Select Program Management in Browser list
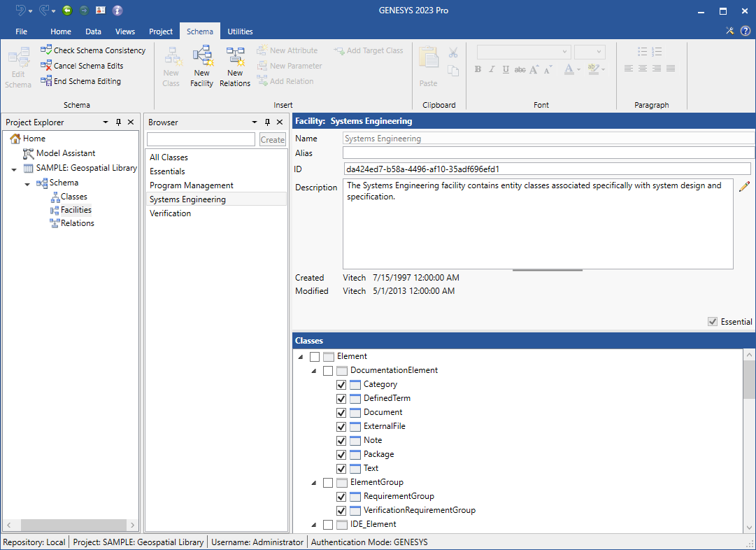The image size is (756, 550). point(217,185)
